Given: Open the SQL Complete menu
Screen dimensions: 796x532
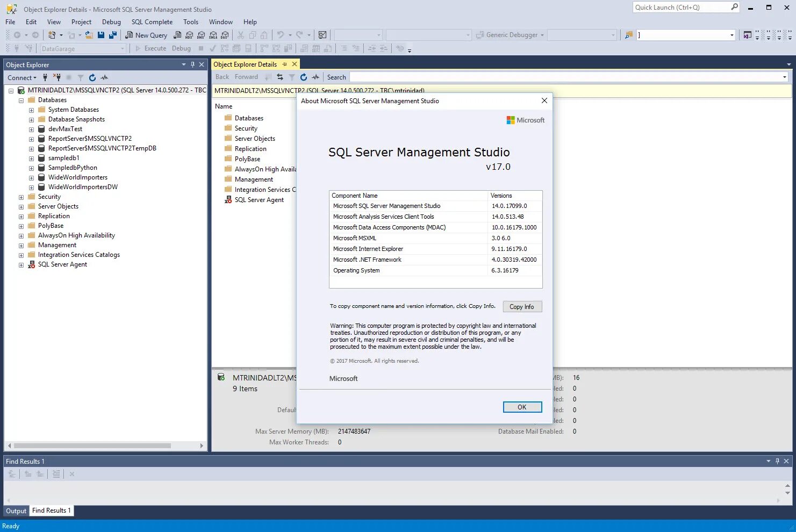Looking at the screenshot, I should [152, 22].
